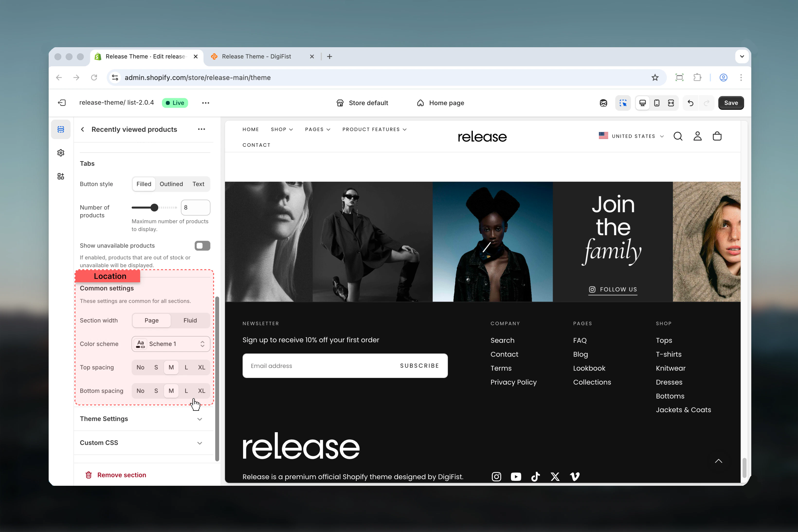The image size is (798, 532).
Task: Set Button style to Text
Action: pos(198,184)
